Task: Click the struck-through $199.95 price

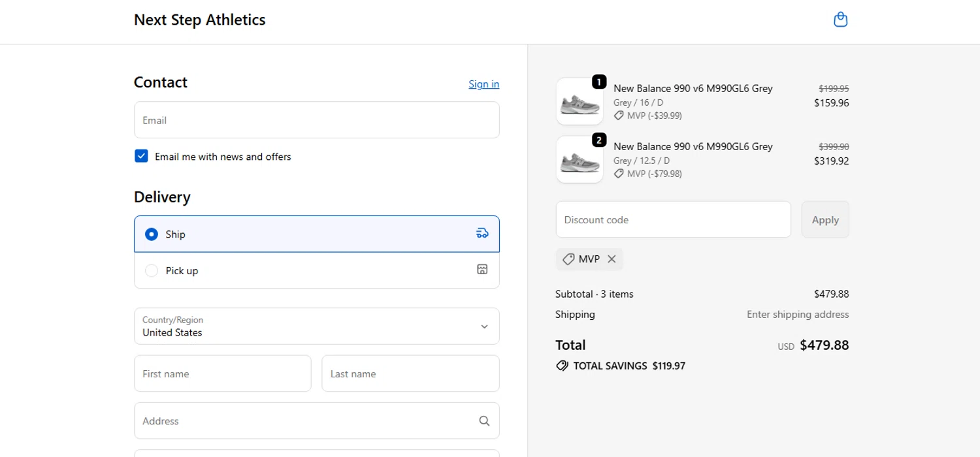Action: [834, 88]
